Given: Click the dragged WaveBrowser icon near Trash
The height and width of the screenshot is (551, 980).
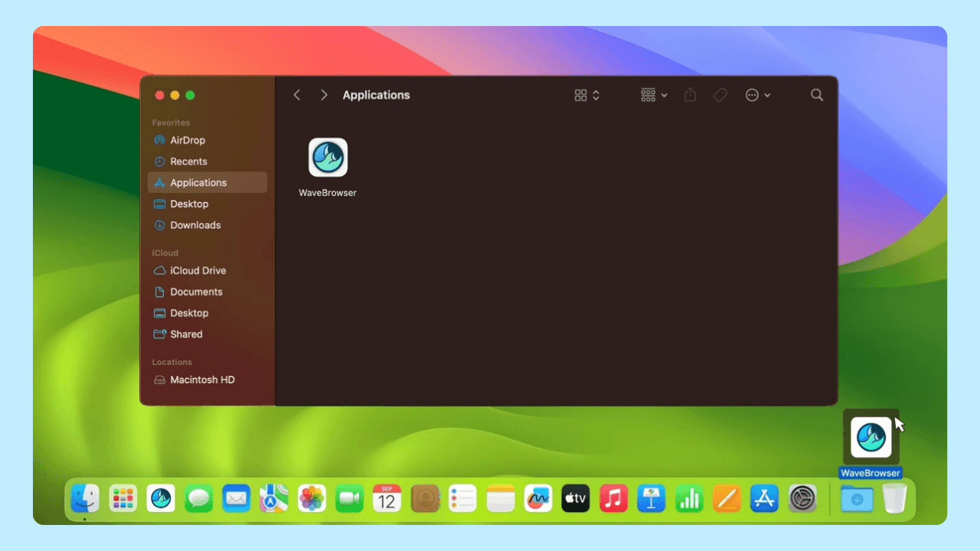Looking at the screenshot, I should click(871, 438).
